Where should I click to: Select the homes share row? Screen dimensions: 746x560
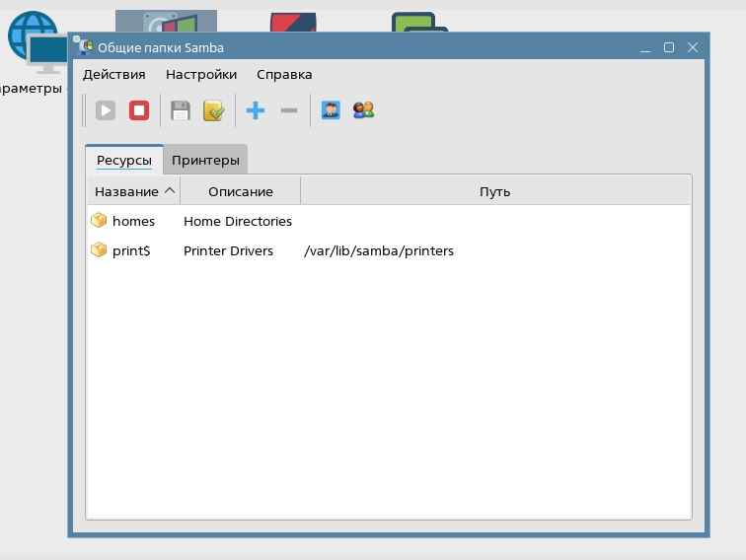389,221
